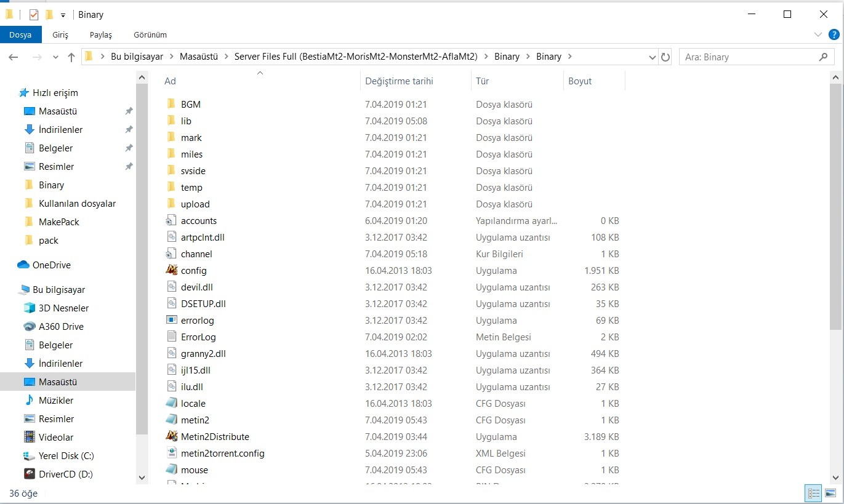
Task: Select the mouse CFG file name
Action: [x=195, y=470]
